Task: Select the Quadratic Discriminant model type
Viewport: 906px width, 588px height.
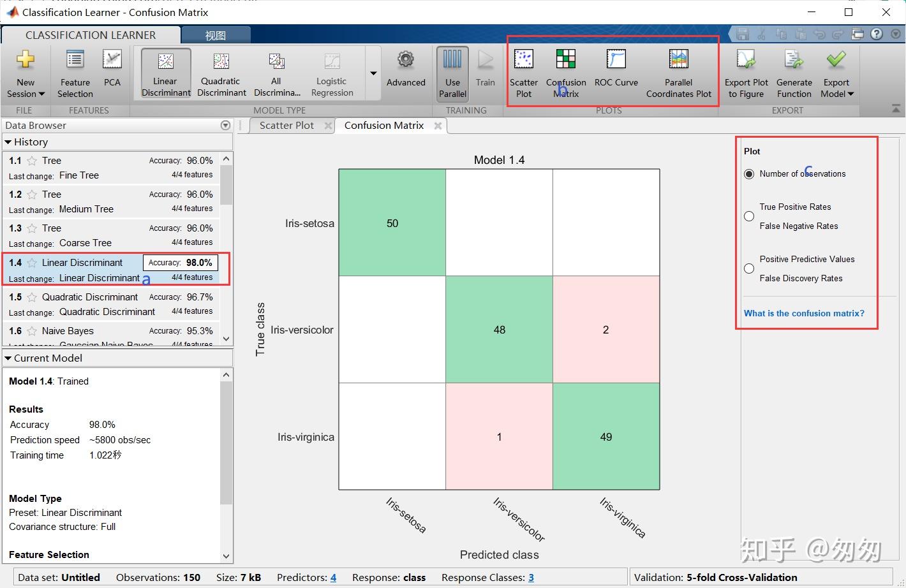Action: 220,72
